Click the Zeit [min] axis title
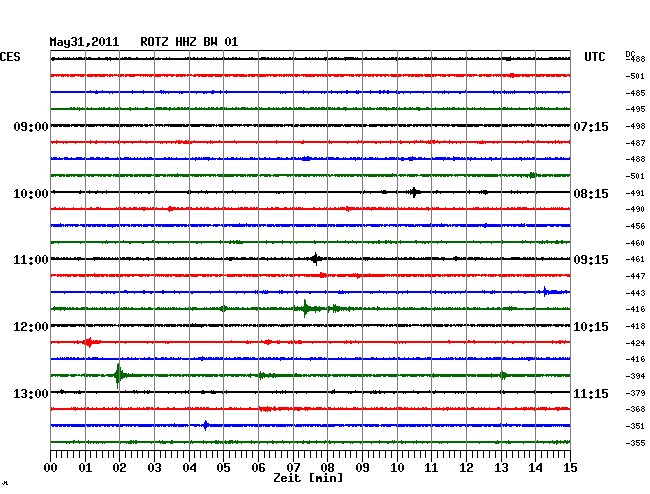650x494 pixels. click(308, 478)
